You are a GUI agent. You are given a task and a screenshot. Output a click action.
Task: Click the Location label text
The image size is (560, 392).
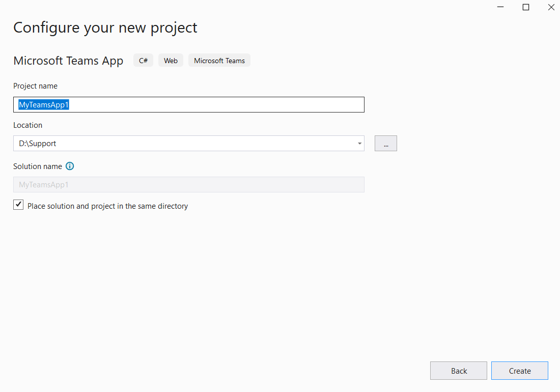(x=27, y=125)
